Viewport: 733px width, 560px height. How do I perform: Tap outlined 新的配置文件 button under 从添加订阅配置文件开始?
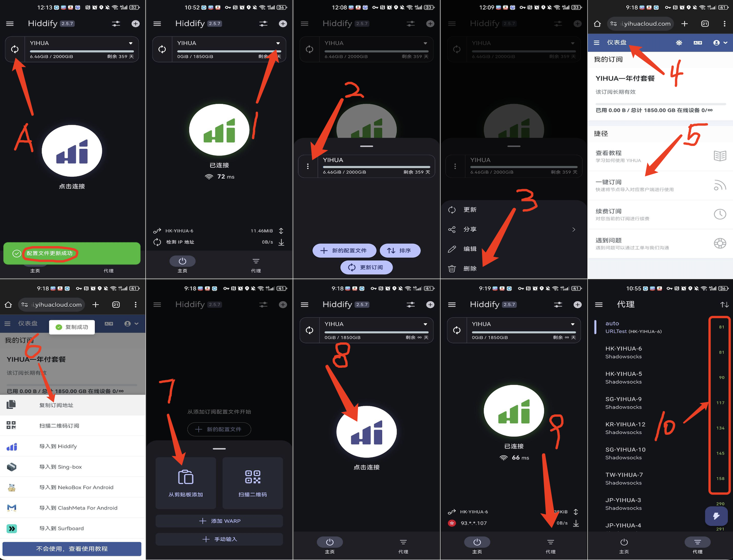(219, 429)
